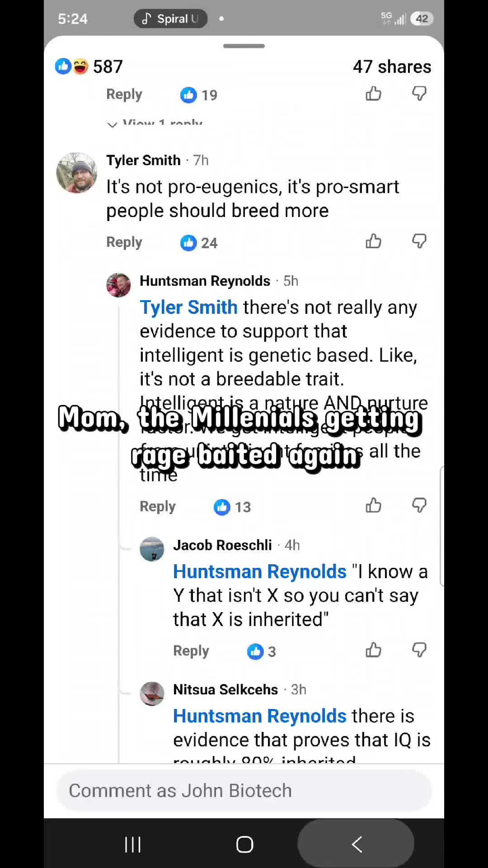Upvote Huntsman Reynolds' reply
The height and width of the screenshot is (868, 488).
click(x=374, y=505)
